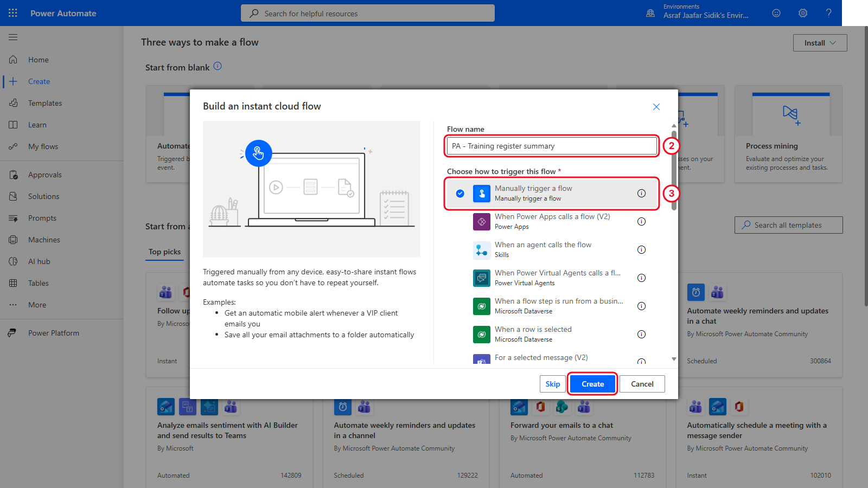The image size is (868, 488).
Task: Click the Create button in the dialog
Action: coord(592,384)
